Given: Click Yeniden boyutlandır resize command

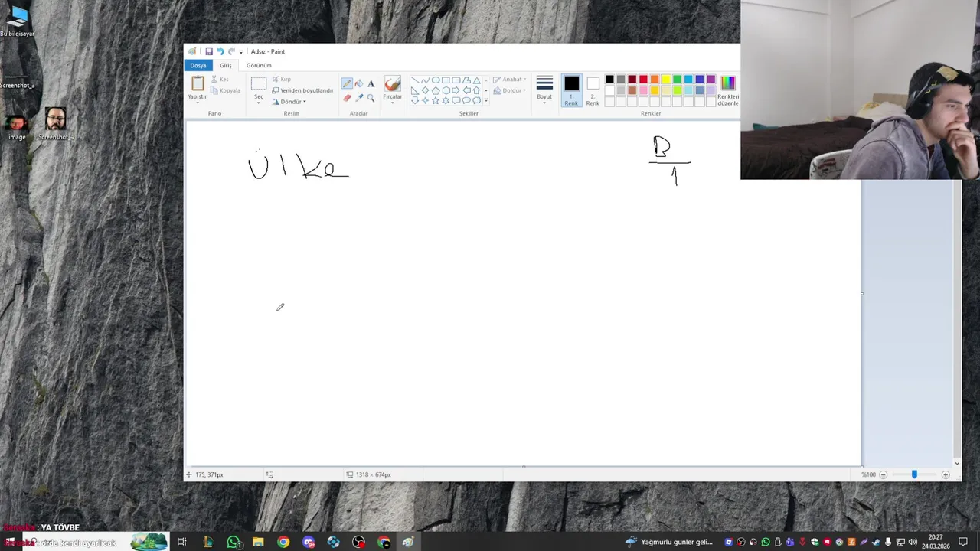Looking at the screenshot, I should pyautogui.click(x=302, y=90).
